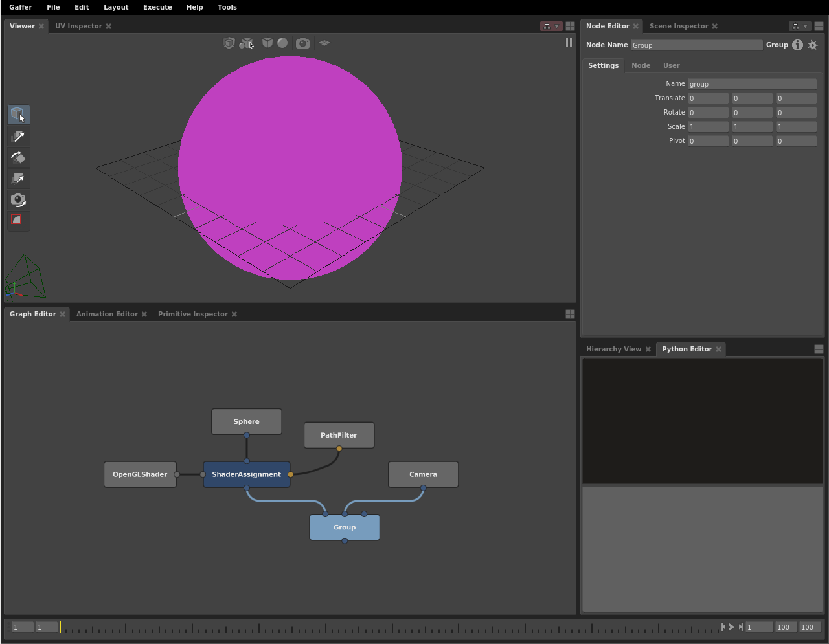Click the Node Name input field
The height and width of the screenshot is (644, 829).
(696, 45)
